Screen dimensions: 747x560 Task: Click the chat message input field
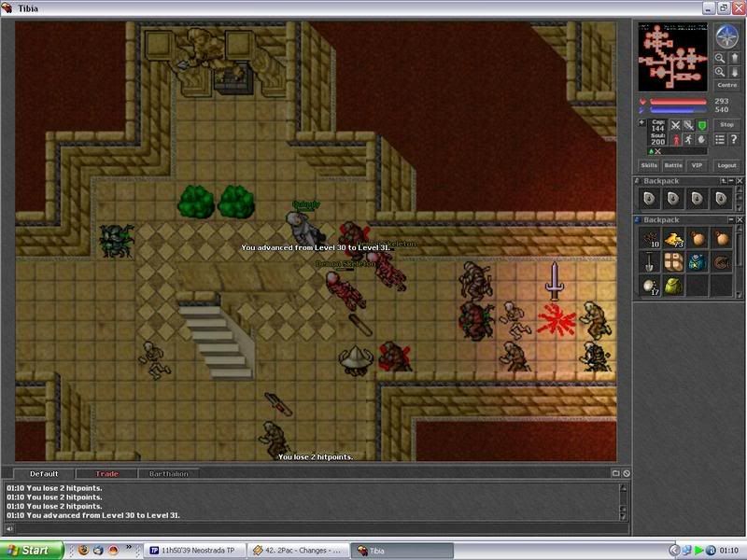click(321, 528)
